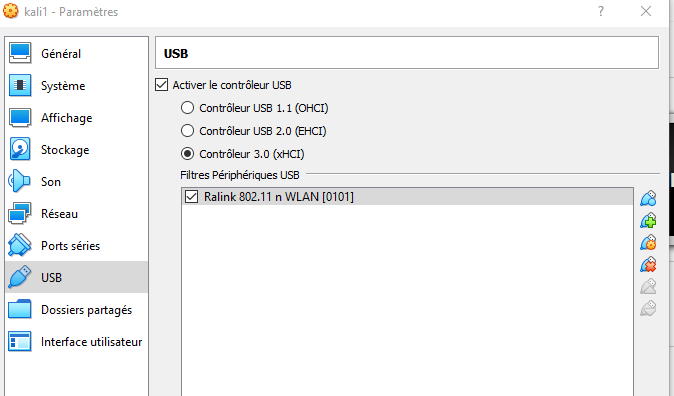Move USB filter down icon

[648, 308]
